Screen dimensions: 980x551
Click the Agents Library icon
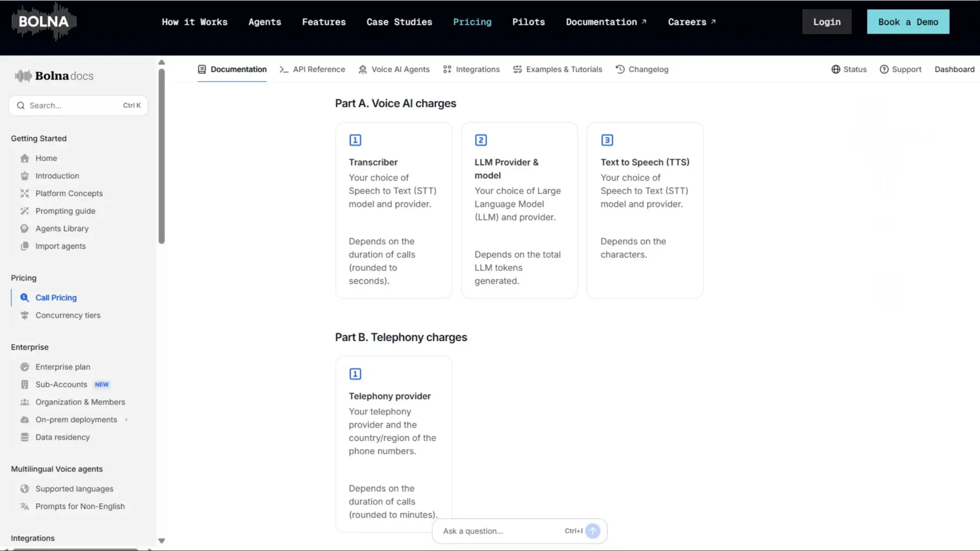click(24, 229)
